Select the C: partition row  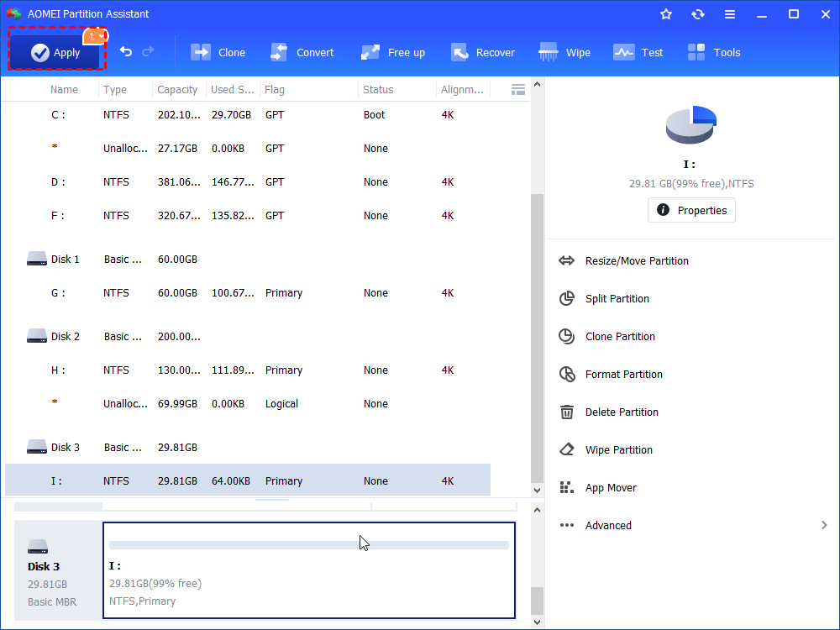point(248,114)
